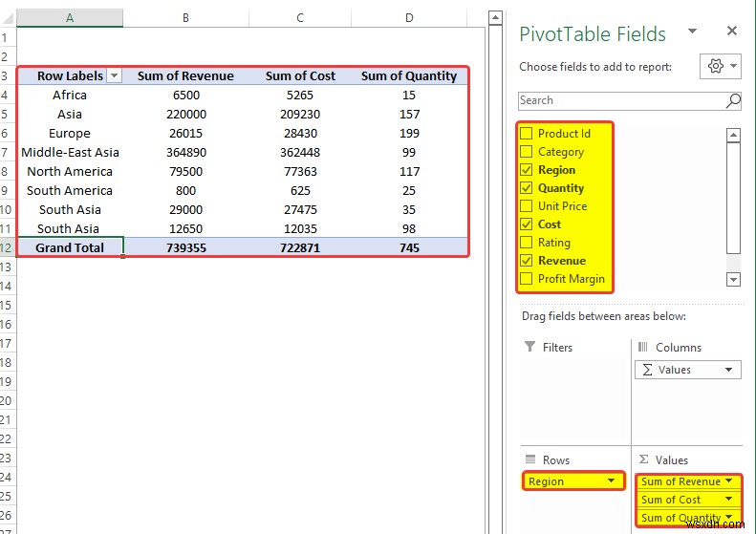The image size is (756, 534).
Task: Open the Sum of Revenue field dropdown
Action: pos(728,481)
